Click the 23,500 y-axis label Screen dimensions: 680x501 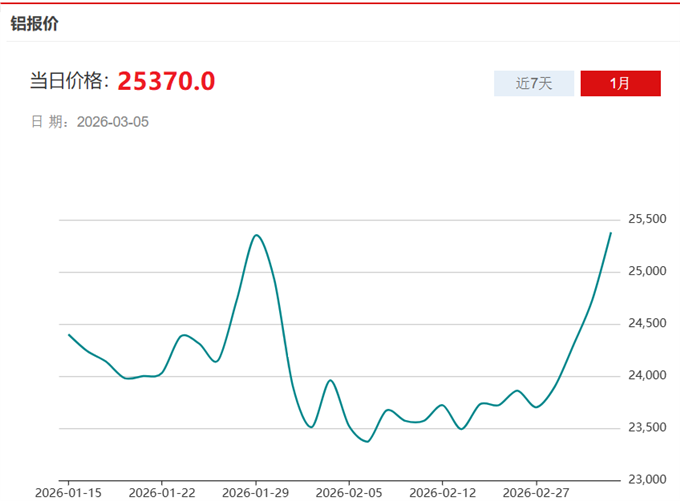tap(647, 428)
